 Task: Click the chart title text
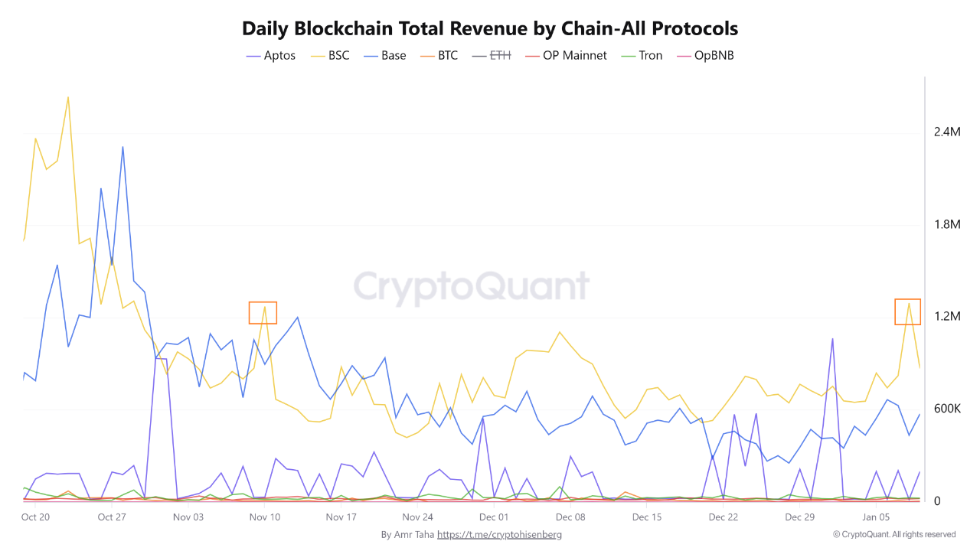point(490,29)
